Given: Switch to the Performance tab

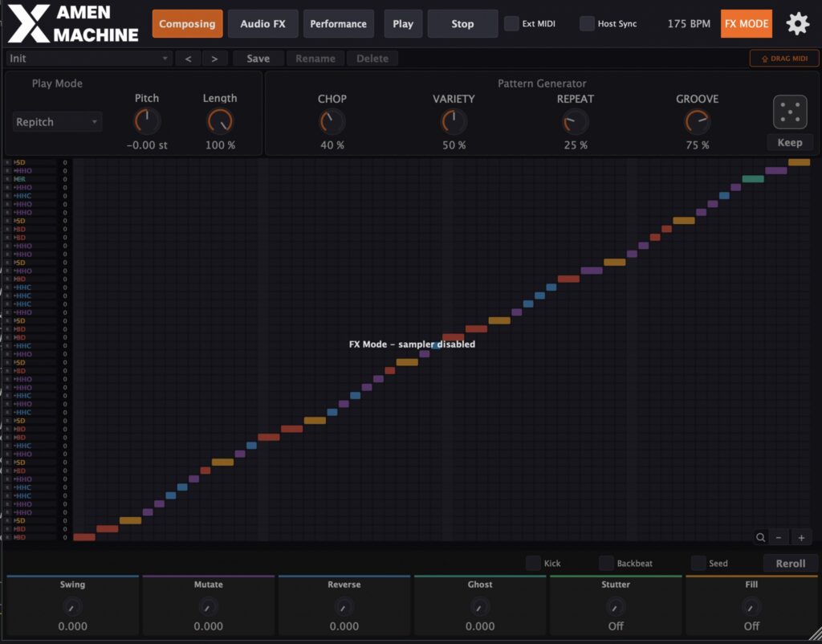Looking at the screenshot, I should pos(338,23).
